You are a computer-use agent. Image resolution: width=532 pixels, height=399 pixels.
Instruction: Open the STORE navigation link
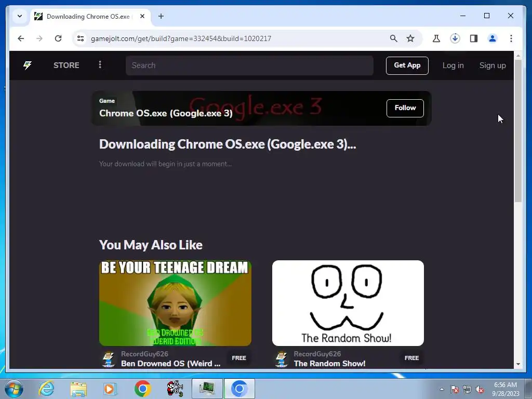click(x=66, y=65)
